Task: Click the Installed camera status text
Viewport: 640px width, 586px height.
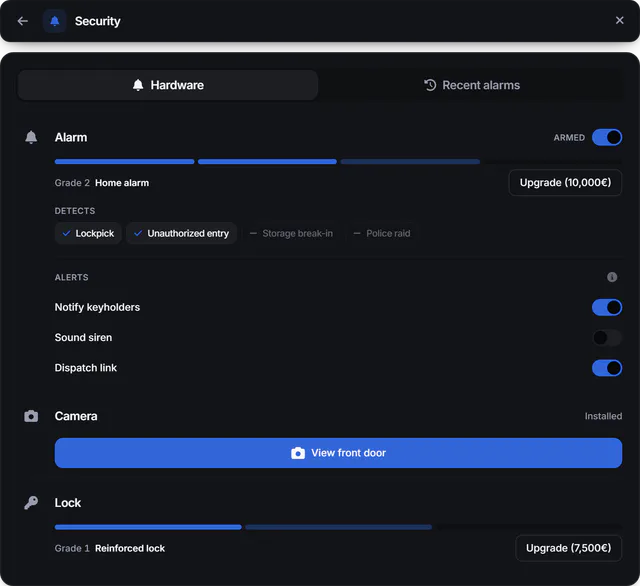Action: point(603,416)
